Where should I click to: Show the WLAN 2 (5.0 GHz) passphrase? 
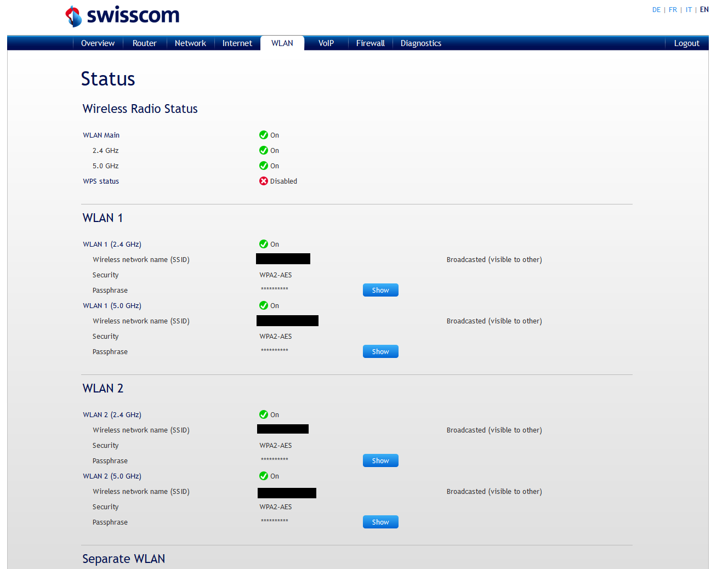[380, 521]
